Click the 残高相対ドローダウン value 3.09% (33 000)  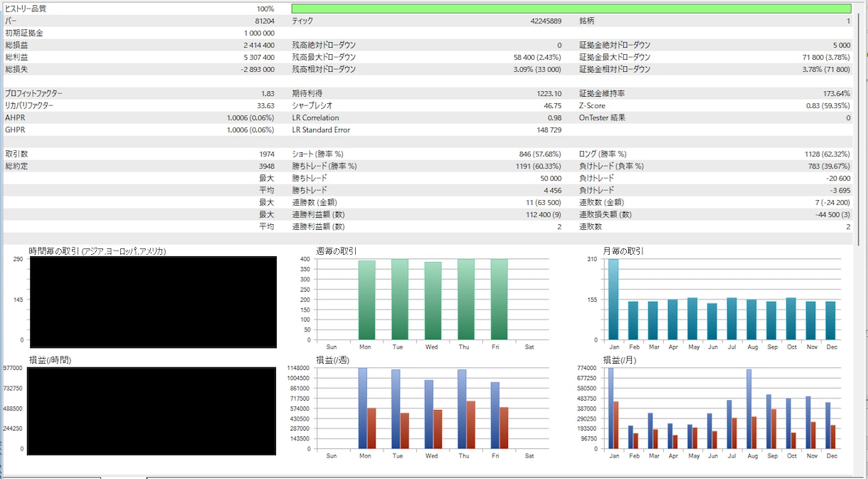click(537, 69)
